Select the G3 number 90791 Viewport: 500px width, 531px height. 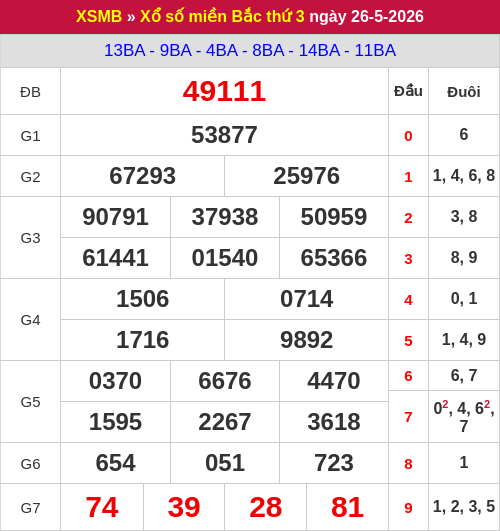pos(116,217)
